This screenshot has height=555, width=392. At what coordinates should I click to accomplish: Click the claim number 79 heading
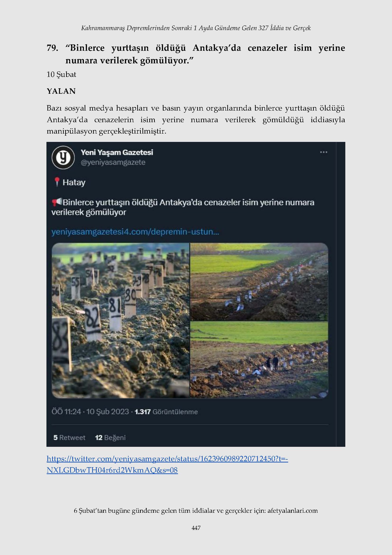click(52, 48)
